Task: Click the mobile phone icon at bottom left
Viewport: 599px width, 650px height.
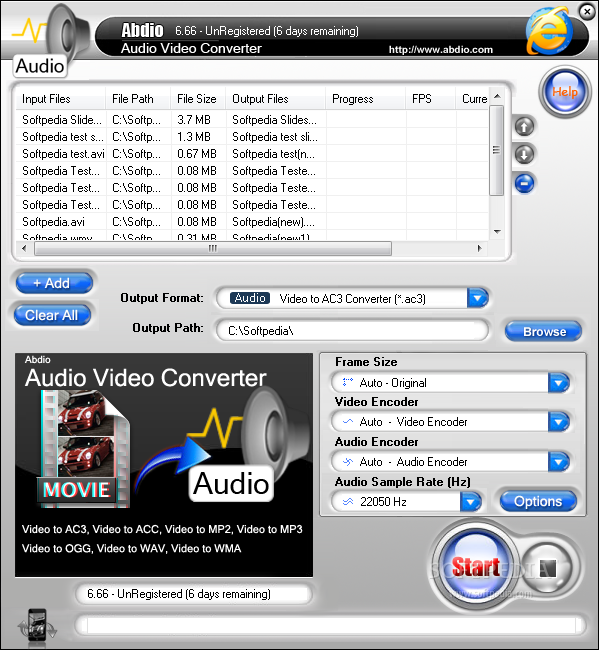Action: tap(37, 626)
